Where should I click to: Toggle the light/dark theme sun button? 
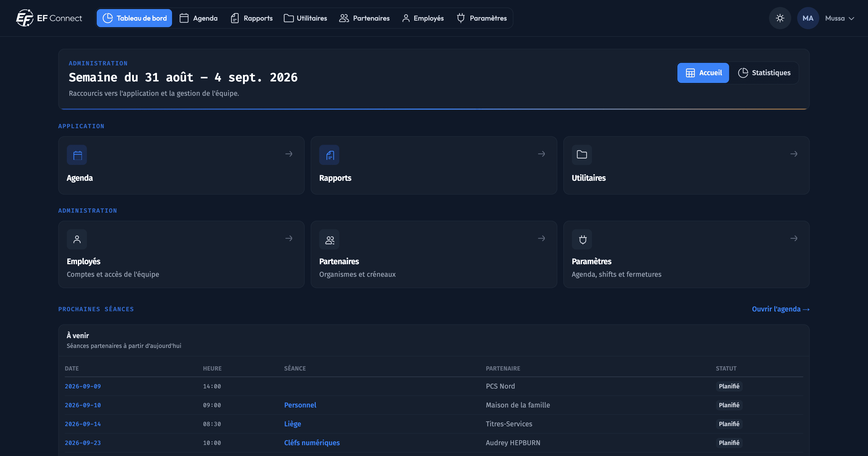click(x=780, y=18)
